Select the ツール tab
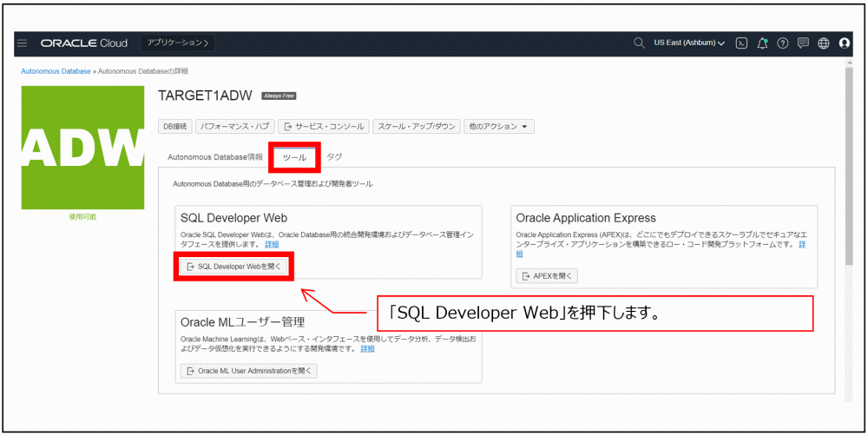868x436 pixels. click(x=294, y=157)
